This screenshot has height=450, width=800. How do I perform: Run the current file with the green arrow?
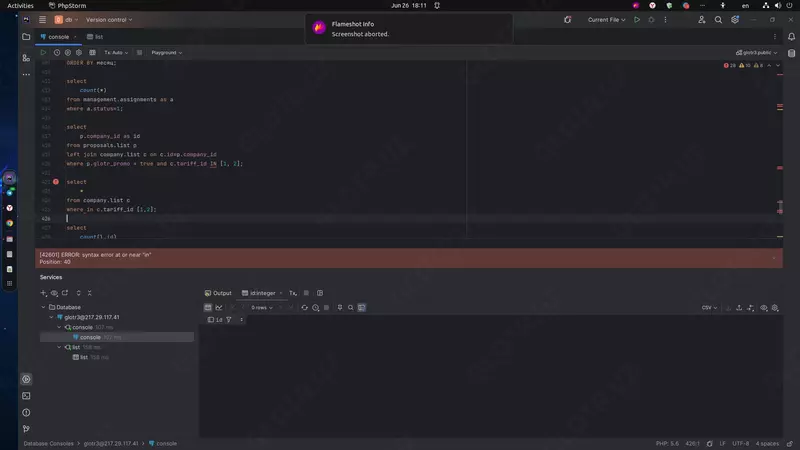pyautogui.click(x=637, y=19)
